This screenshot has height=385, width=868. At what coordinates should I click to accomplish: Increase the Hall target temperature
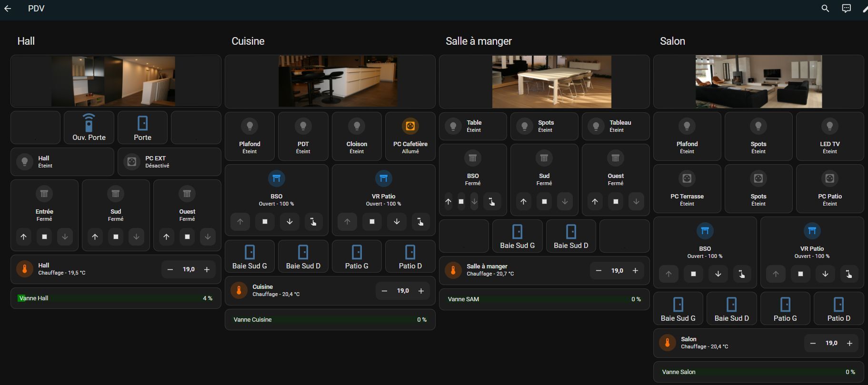point(207,269)
